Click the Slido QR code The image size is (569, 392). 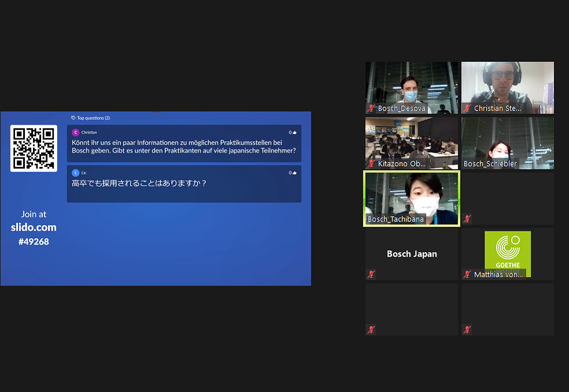click(34, 149)
